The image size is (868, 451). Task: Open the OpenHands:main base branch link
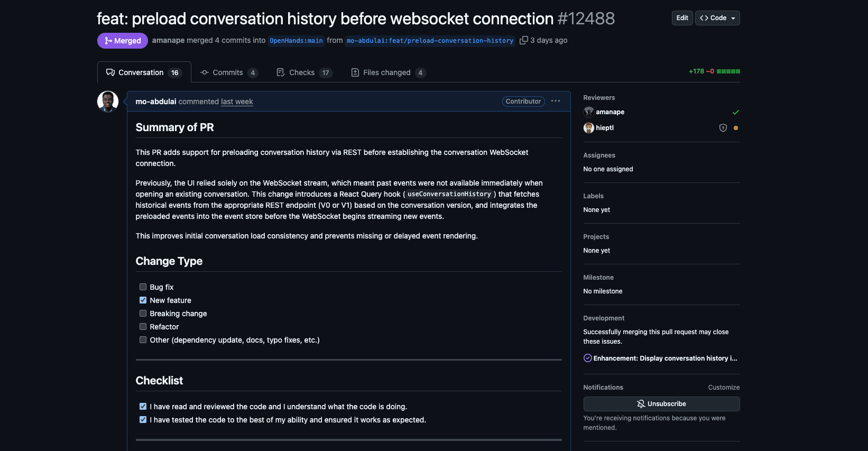click(x=296, y=41)
